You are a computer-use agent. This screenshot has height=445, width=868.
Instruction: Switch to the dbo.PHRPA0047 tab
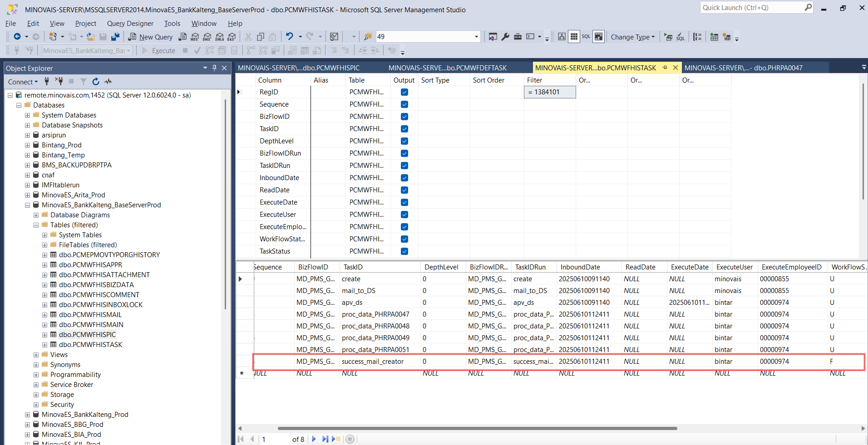744,68
